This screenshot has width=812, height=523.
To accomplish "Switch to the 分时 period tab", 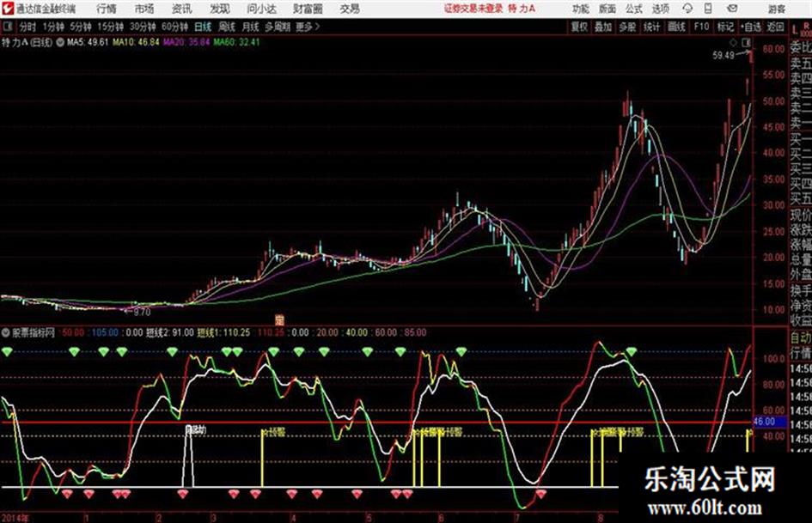I will point(27,27).
